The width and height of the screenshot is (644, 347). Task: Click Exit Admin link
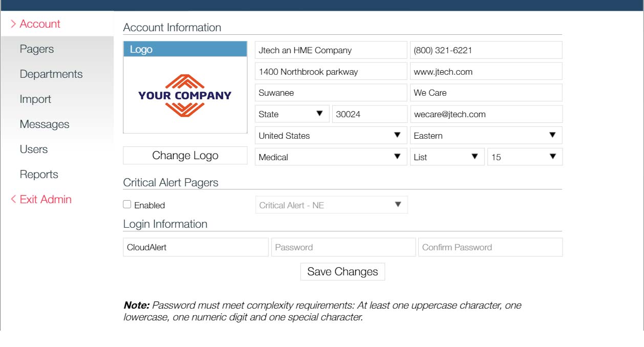click(45, 200)
